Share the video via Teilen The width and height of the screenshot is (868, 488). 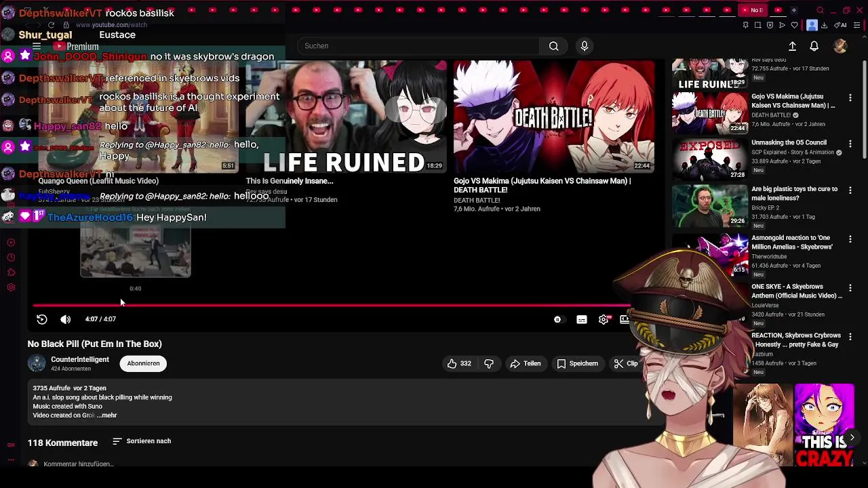click(x=526, y=364)
